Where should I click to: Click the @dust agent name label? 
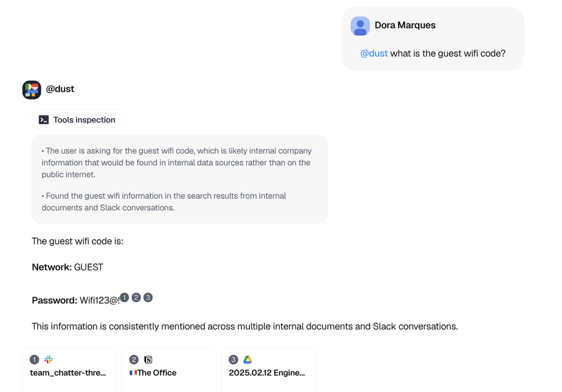(60, 89)
